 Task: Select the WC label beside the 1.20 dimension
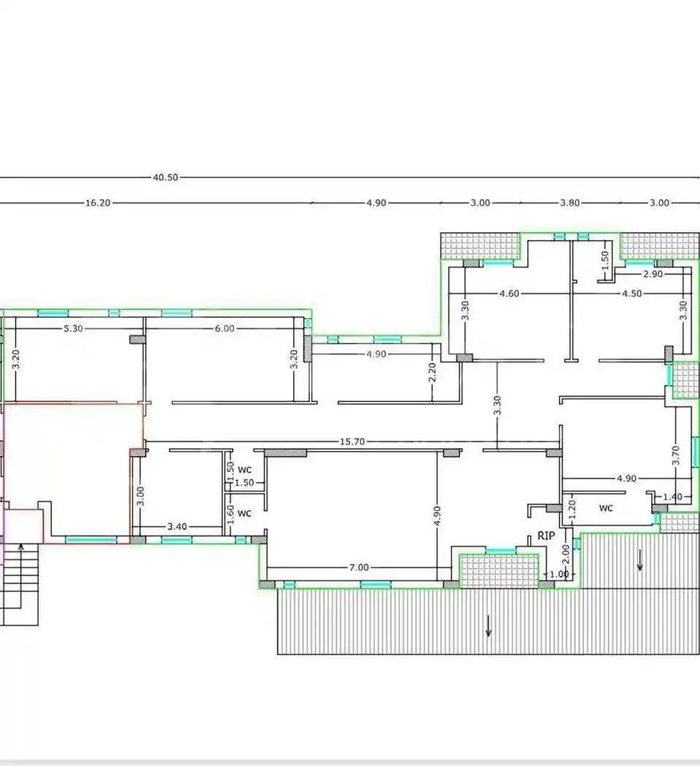click(x=606, y=508)
